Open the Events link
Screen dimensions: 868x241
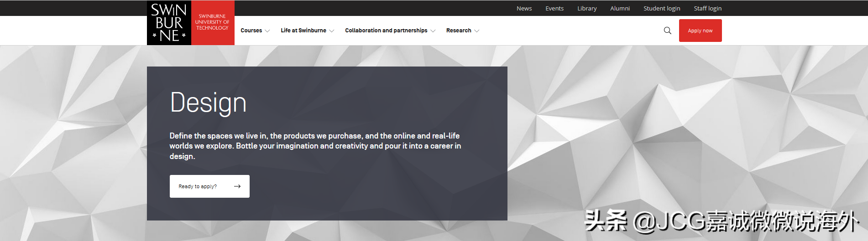pyautogui.click(x=554, y=8)
